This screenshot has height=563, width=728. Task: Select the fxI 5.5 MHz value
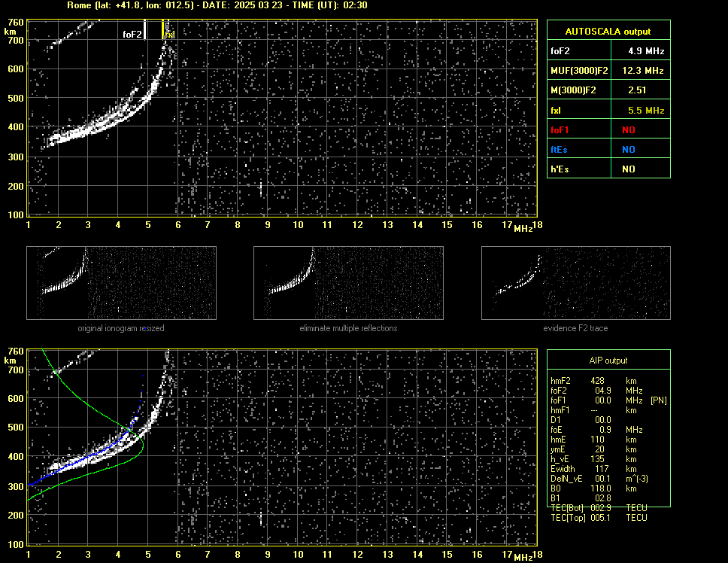pos(646,111)
